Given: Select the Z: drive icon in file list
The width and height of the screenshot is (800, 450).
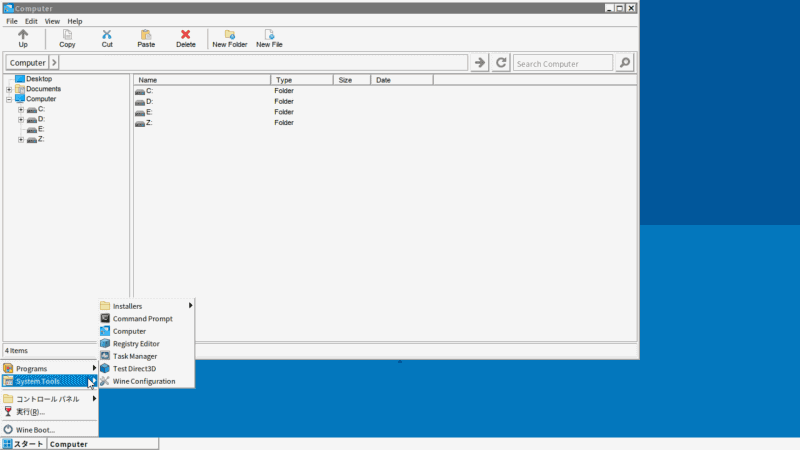Looking at the screenshot, I should point(140,123).
